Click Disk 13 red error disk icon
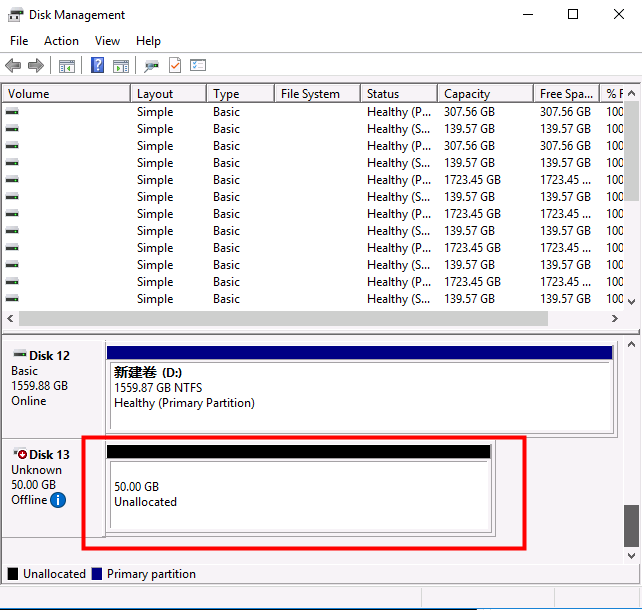 (x=20, y=454)
